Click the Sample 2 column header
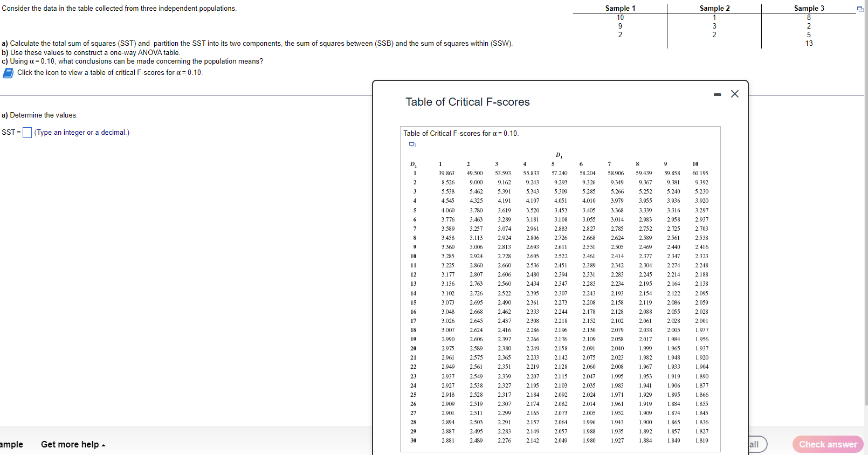Viewport: 868px width, 455px height. (x=714, y=8)
